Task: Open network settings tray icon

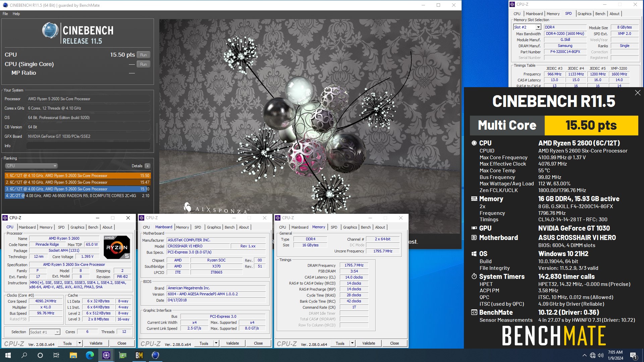Action: tap(593, 355)
